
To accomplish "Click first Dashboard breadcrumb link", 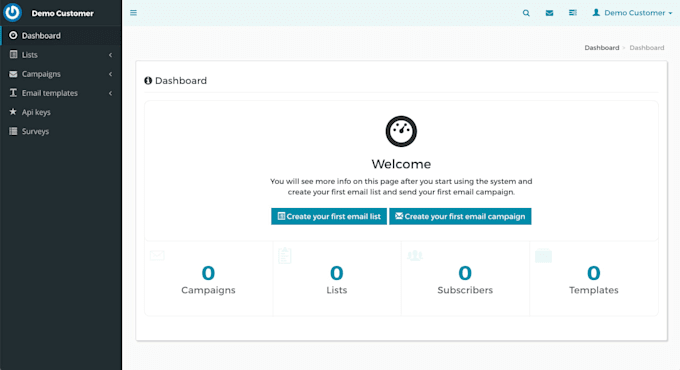I will [602, 48].
